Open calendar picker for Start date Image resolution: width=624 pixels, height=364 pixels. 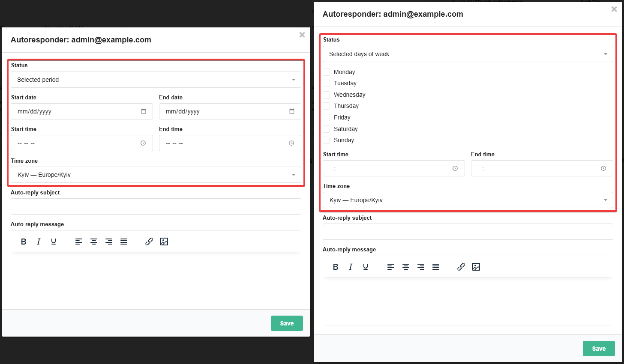tap(144, 111)
